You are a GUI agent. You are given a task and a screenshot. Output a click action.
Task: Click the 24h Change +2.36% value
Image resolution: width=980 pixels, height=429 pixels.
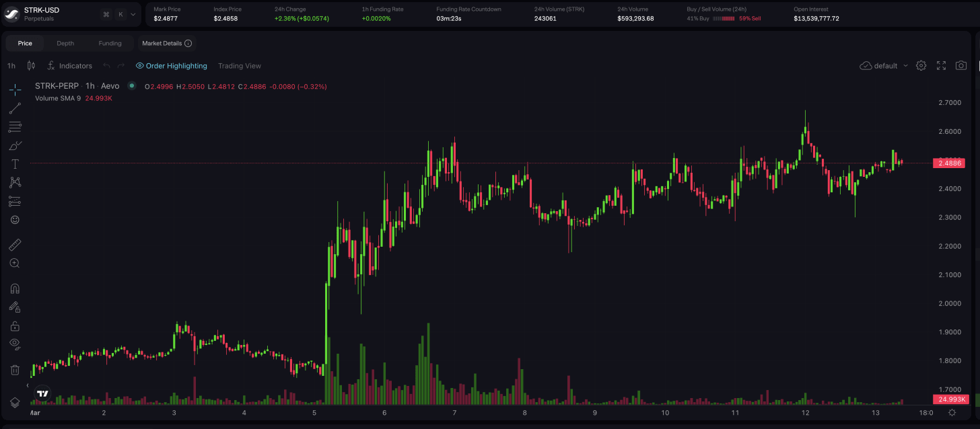[302, 18]
